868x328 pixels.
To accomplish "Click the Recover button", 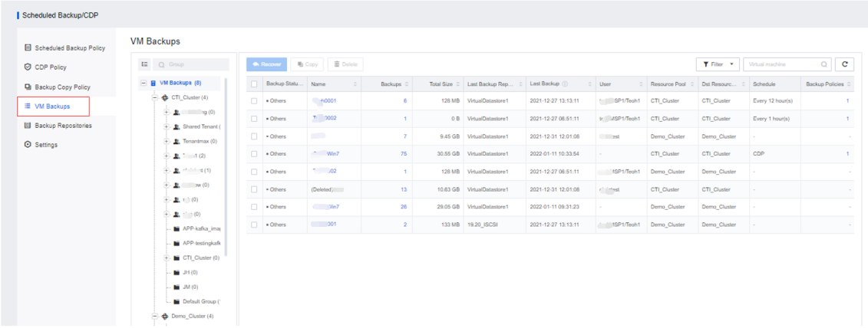I will coord(267,64).
